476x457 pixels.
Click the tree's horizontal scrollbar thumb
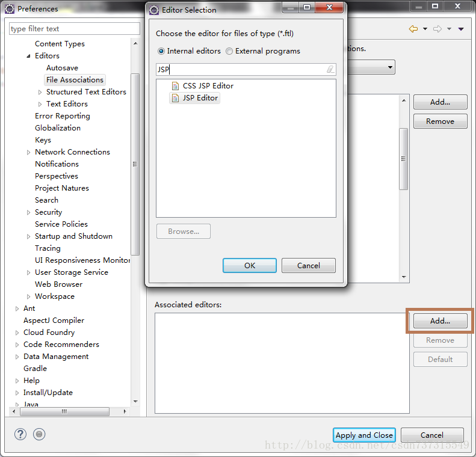[64, 412]
